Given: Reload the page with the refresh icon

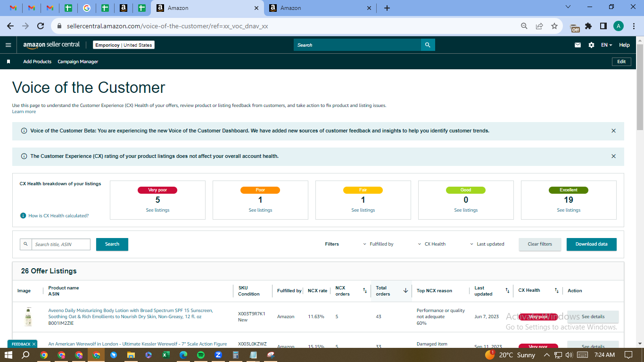Looking at the screenshot, I should pyautogui.click(x=41, y=26).
